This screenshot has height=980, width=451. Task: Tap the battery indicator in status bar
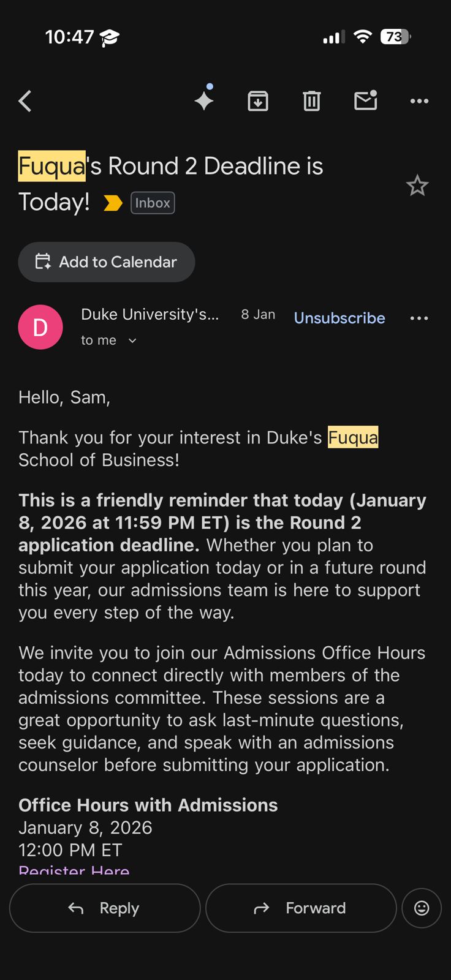pos(395,37)
